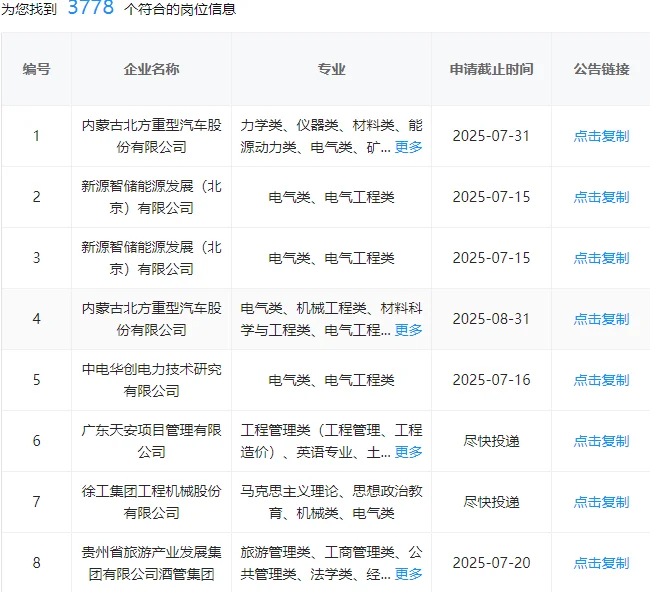Select company 广东天安项目管理有限公司
This screenshot has height=592, width=650.
coord(151,441)
